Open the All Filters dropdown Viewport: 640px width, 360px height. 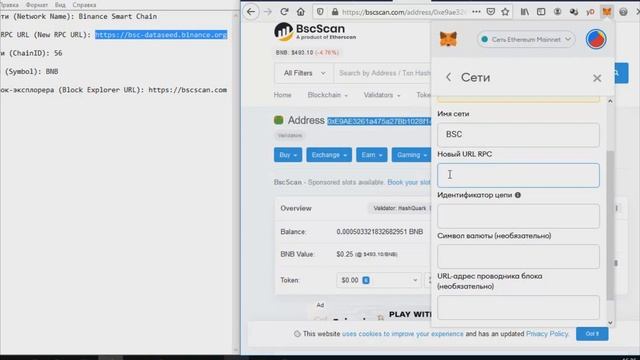(x=304, y=73)
